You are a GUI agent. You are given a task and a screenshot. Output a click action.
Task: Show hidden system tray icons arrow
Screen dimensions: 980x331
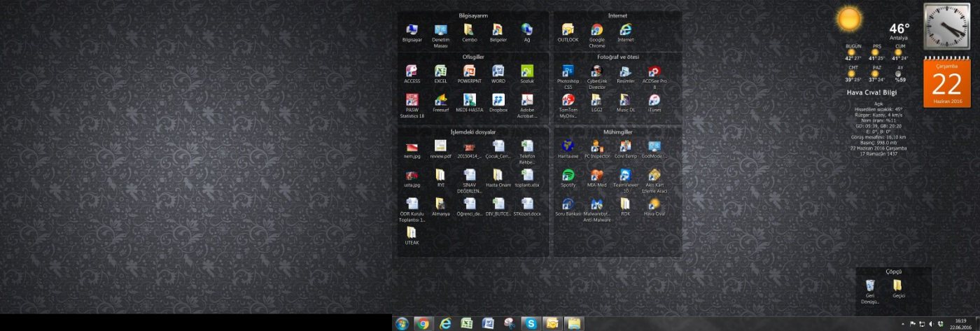903,324
